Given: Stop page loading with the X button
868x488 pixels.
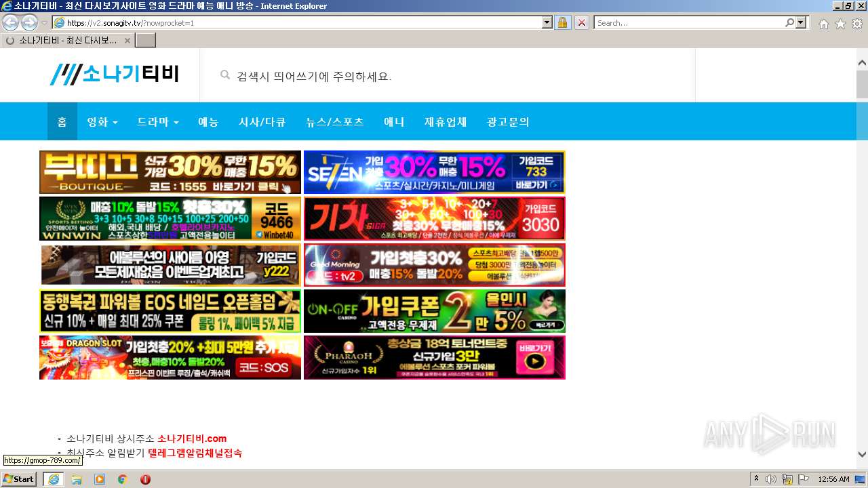Looking at the screenshot, I should point(581,22).
